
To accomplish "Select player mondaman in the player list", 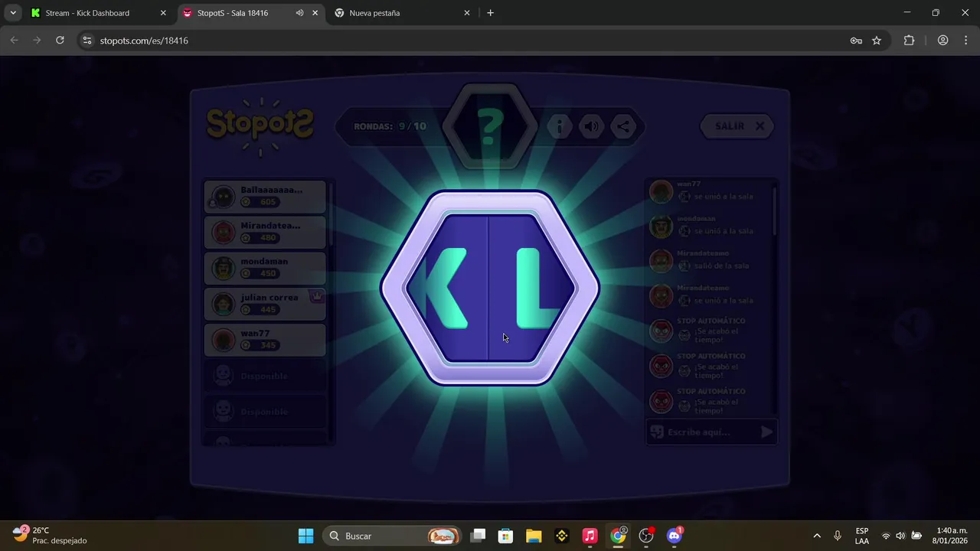I will coord(265,268).
